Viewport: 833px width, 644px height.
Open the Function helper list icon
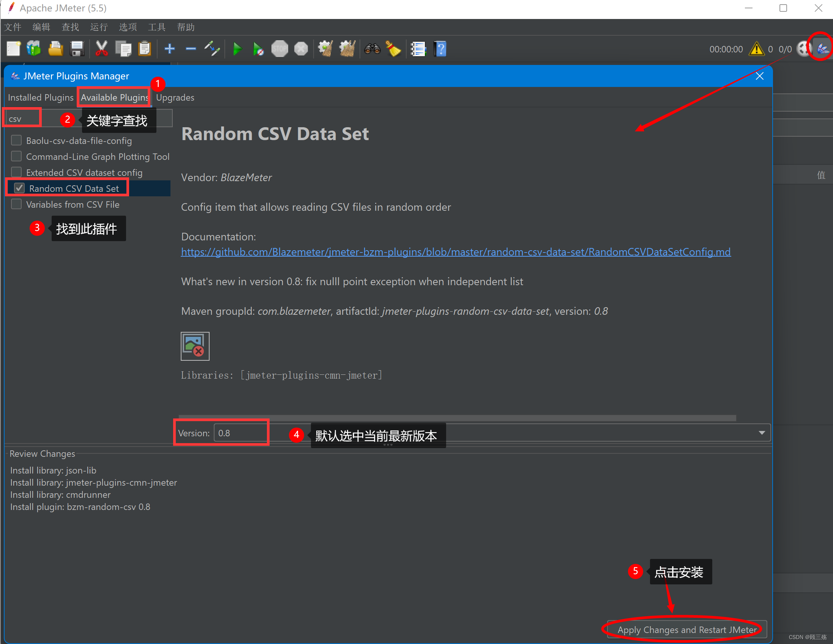click(418, 49)
